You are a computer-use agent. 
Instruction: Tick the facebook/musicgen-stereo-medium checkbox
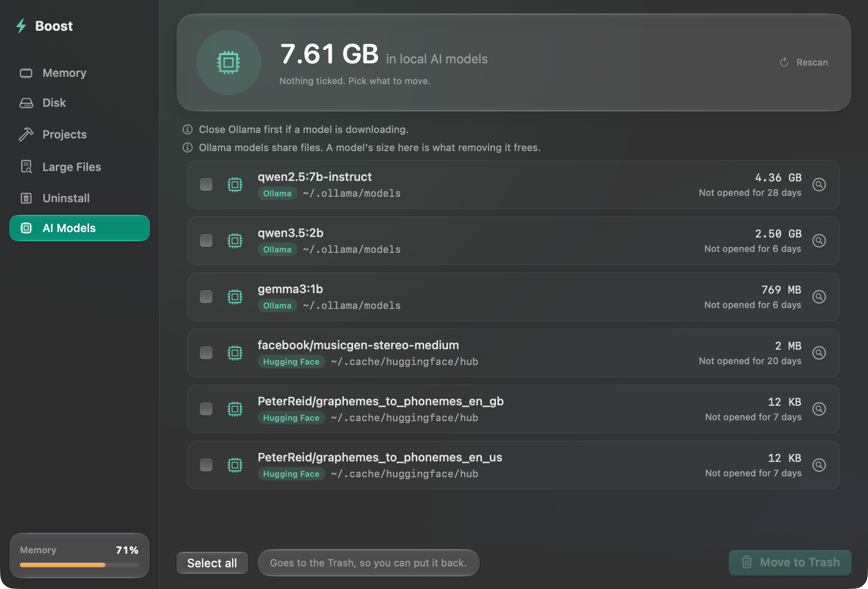pyautogui.click(x=206, y=353)
